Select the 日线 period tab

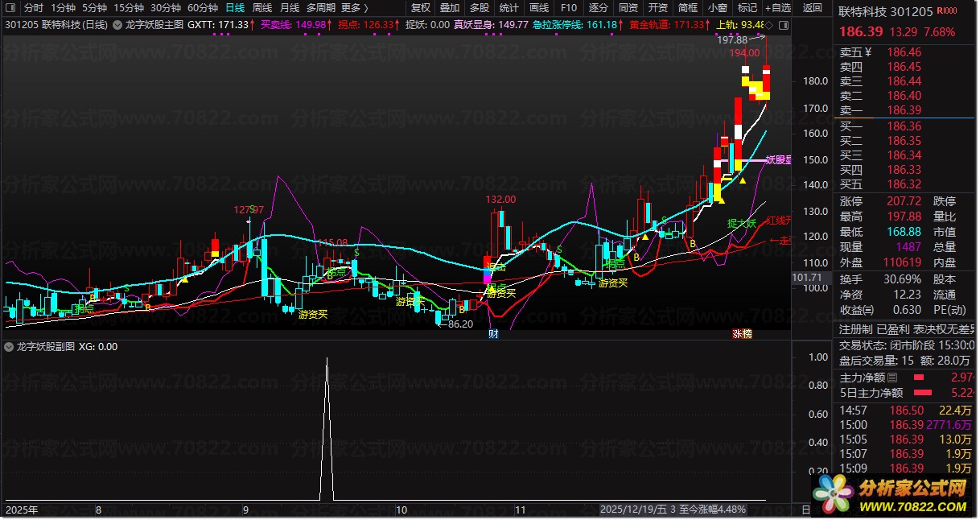click(235, 7)
